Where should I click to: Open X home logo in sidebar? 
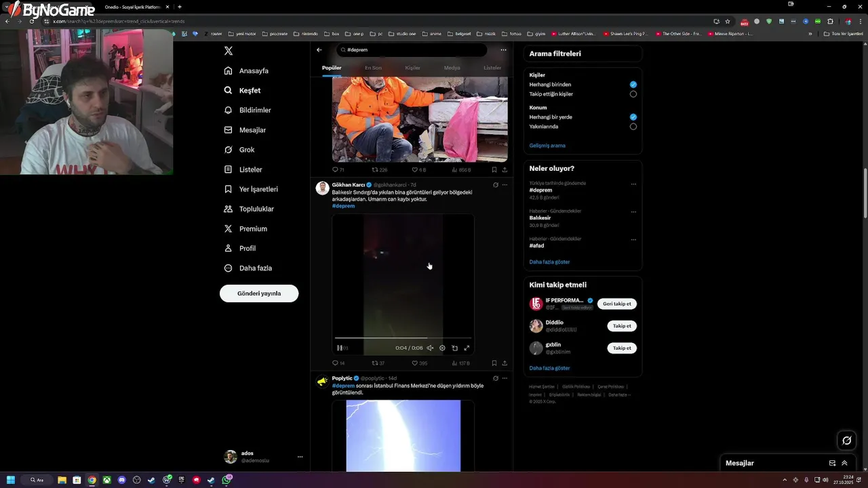point(229,51)
